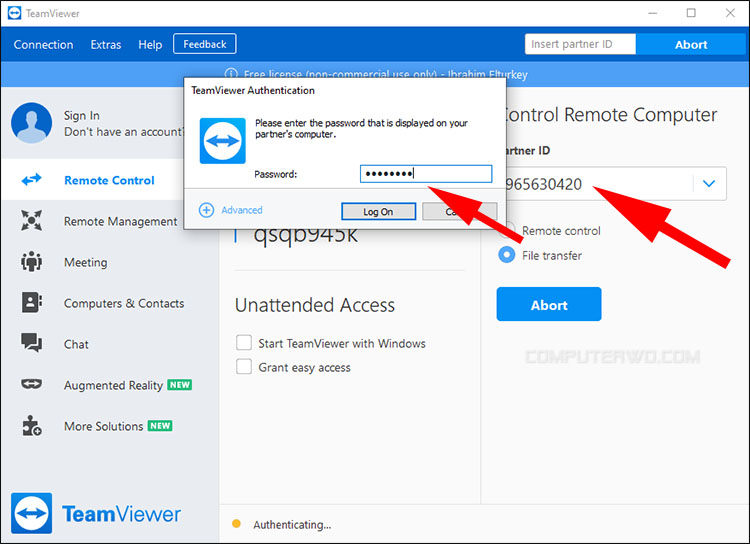Click the TeamViewer logo at bottom left
750x544 pixels.
pos(32,513)
